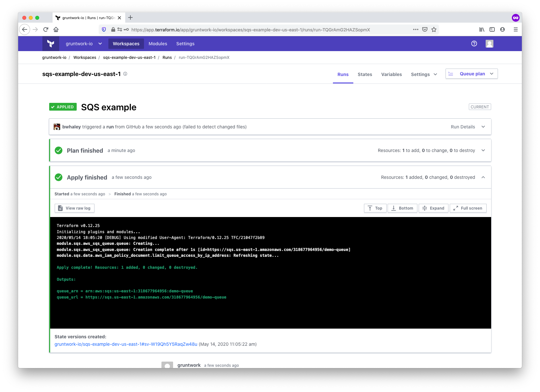Switch to the States tab
Viewport: 540px width, 392px height.
(x=365, y=74)
